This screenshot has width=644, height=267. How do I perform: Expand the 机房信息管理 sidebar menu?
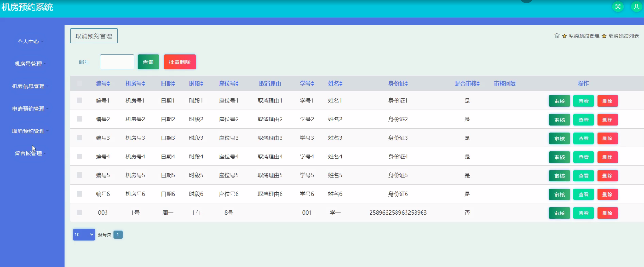click(x=30, y=86)
